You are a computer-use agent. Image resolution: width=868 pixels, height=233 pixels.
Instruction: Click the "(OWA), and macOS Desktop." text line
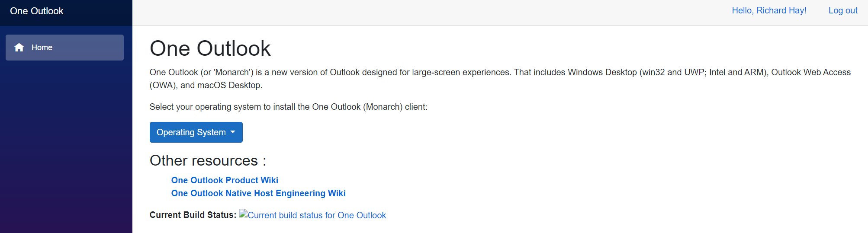[x=206, y=85]
